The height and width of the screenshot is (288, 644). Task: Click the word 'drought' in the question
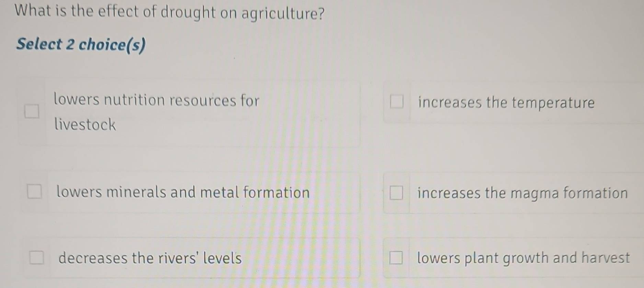[188, 12]
